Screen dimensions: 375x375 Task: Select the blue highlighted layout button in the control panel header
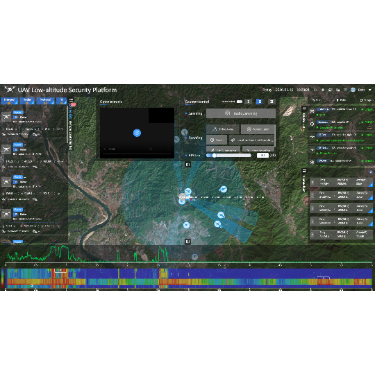[260, 101]
